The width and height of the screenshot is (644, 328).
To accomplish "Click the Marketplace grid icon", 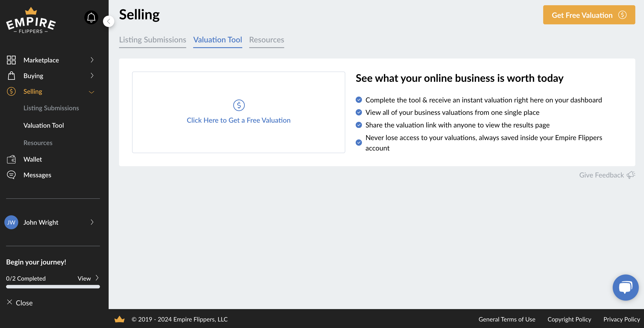I will [x=11, y=60].
